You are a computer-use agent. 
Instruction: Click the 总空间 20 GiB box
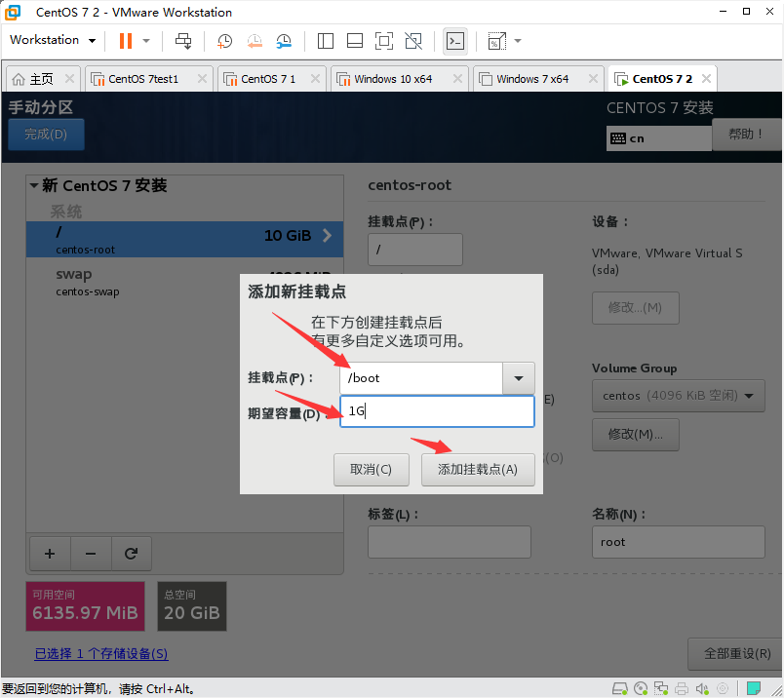(192, 606)
